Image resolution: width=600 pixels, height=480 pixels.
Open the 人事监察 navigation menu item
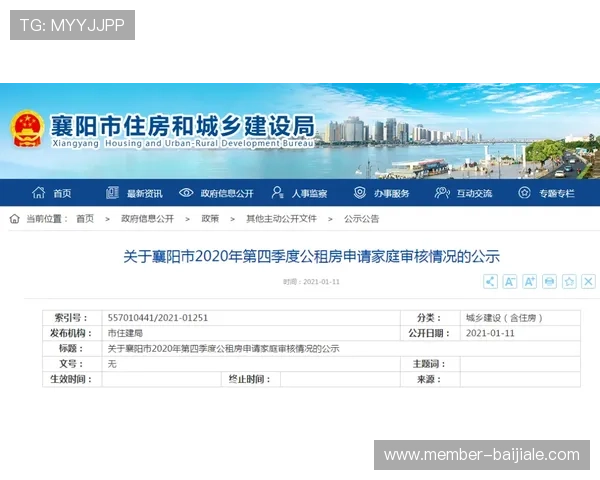[x=310, y=194]
